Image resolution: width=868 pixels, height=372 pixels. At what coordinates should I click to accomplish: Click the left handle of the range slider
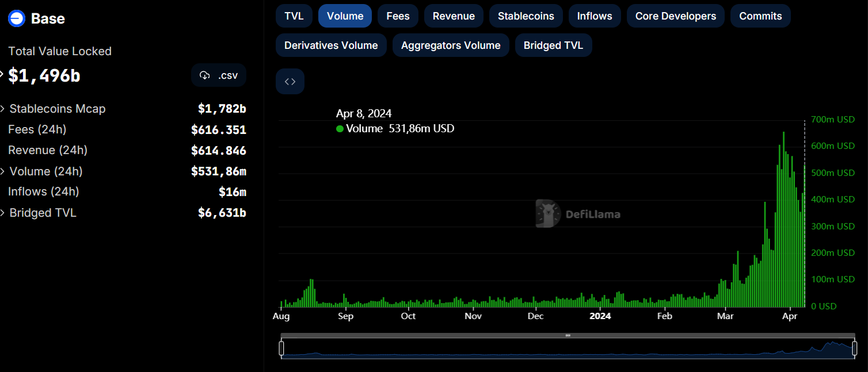pos(281,348)
